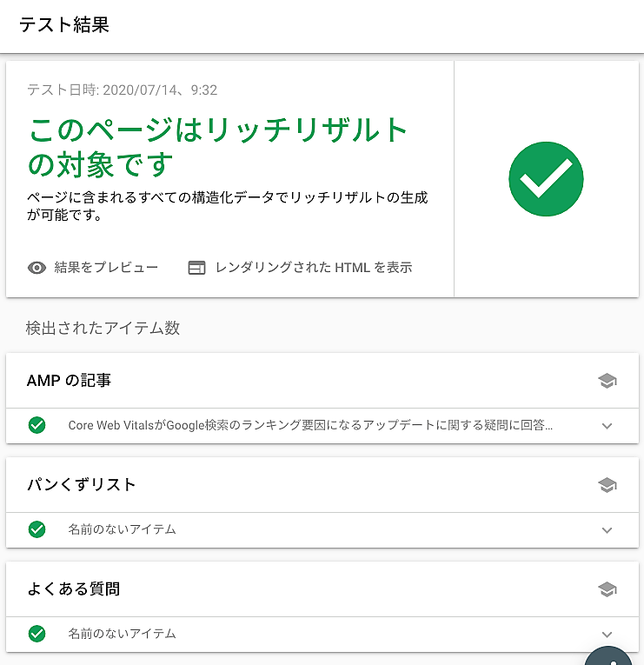Click graduation cap icon beside パンくずリスト
The height and width of the screenshot is (665, 644).
pos(607,485)
